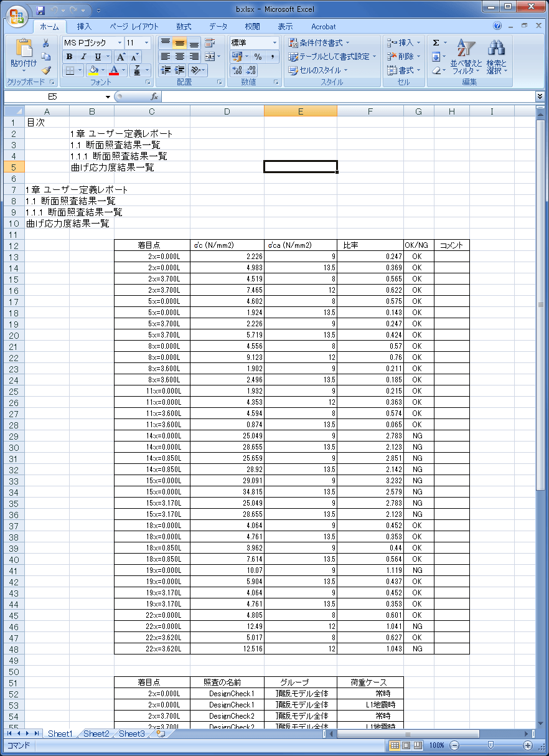The height and width of the screenshot is (756, 549).
Task: Apply the percent style format
Action: coord(258,57)
